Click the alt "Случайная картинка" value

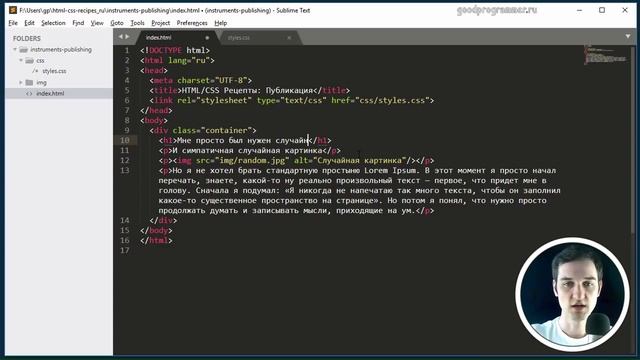(359, 160)
